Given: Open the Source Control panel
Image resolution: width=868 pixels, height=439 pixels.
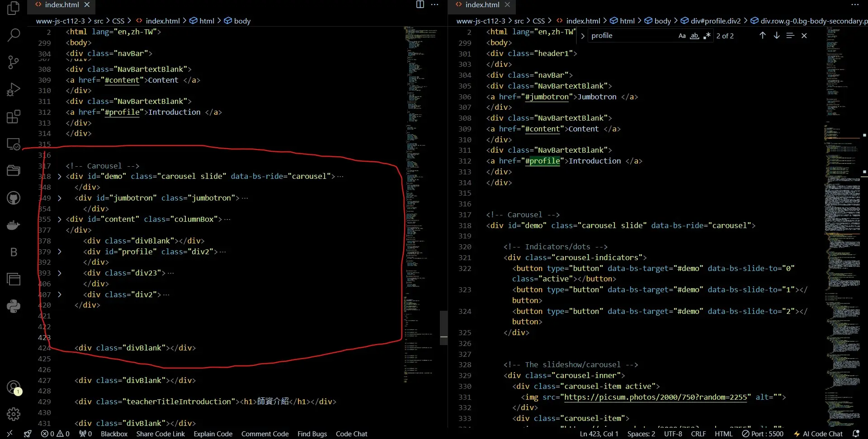Looking at the screenshot, I should tap(14, 62).
